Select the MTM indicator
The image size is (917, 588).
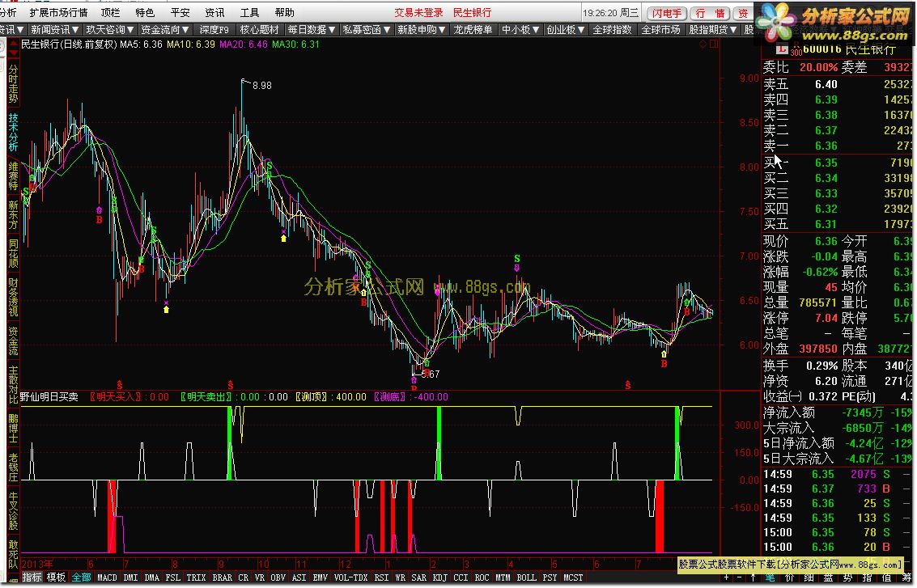503,577
